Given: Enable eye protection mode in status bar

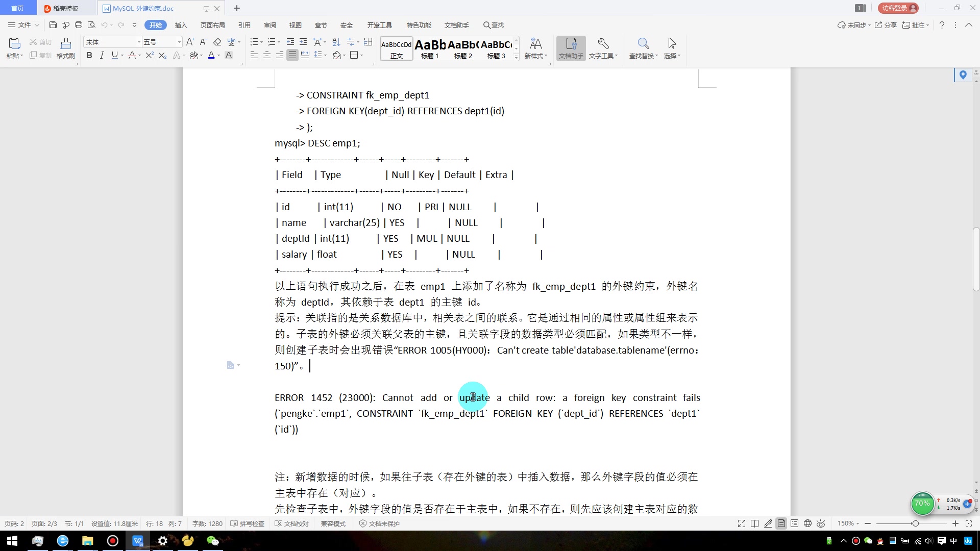Looking at the screenshot, I should point(821,523).
